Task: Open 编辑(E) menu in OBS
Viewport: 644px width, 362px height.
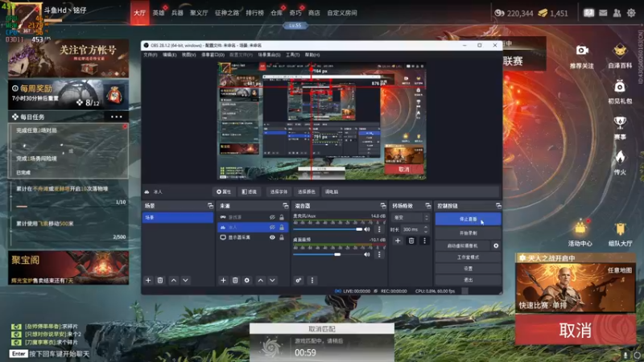Action: click(x=169, y=55)
